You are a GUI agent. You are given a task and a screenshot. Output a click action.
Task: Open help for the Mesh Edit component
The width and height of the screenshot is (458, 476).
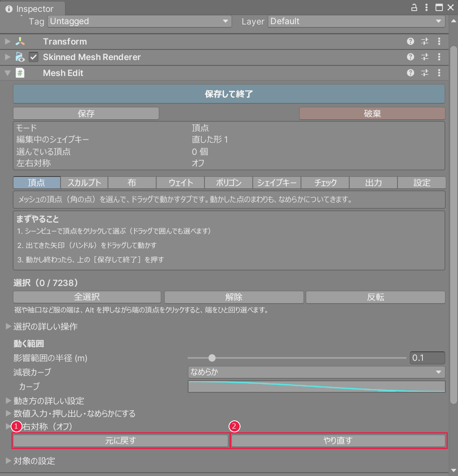410,73
